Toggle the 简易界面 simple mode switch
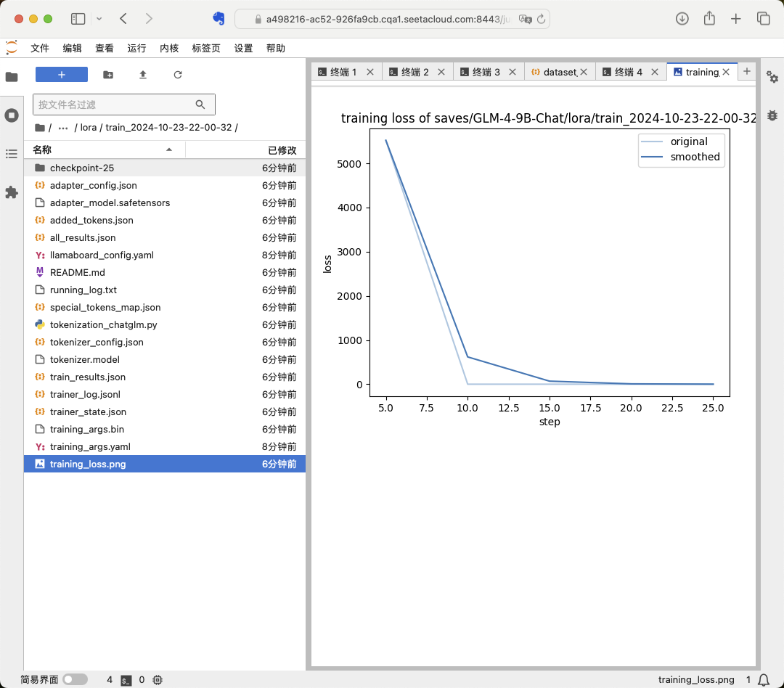The image size is (784, 688). [x=75, y=680]
